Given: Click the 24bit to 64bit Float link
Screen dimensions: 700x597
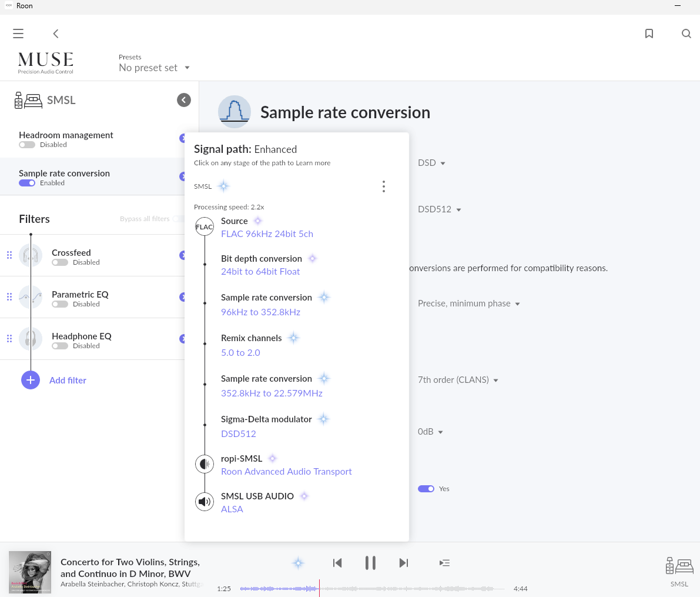Looking at the screenshot, I should 260,271.
